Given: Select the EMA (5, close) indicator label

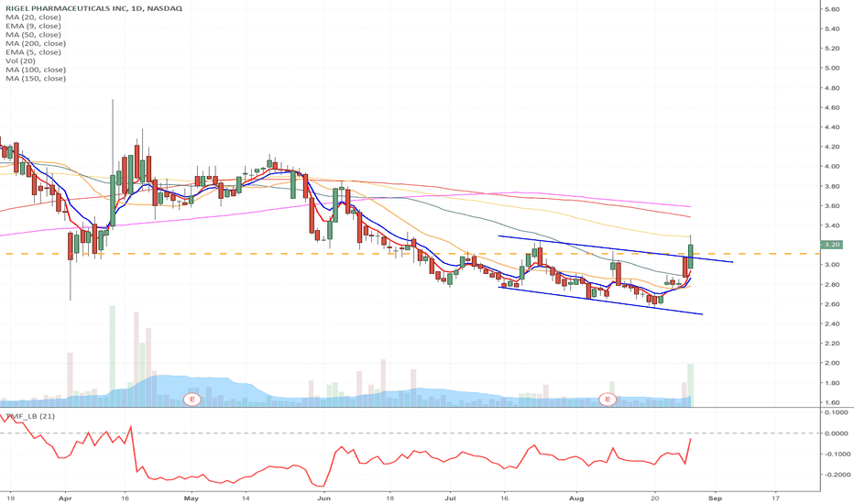Looking at the screenshot, I should click(33, 51).
